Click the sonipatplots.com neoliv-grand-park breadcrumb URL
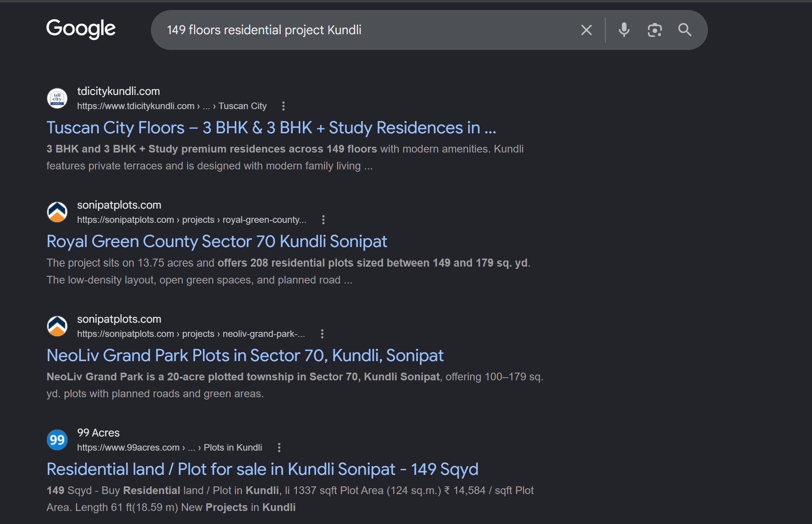The height and width of the screenshot is (524, 812). click(191, 334)
